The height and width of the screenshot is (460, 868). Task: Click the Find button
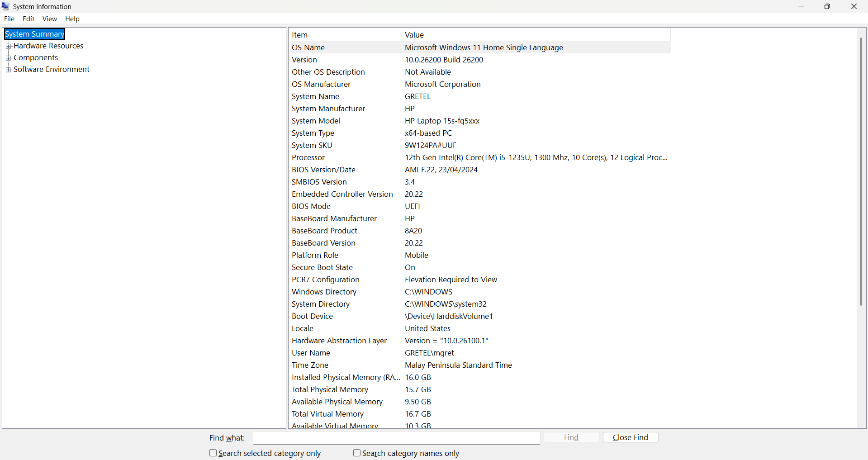[x=571, y=437]
